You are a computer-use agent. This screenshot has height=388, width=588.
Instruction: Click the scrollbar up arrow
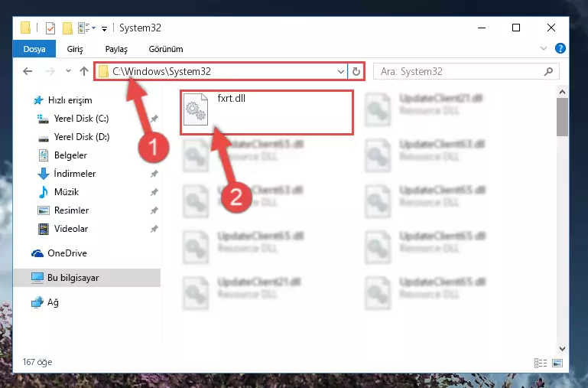coord(562,92)
